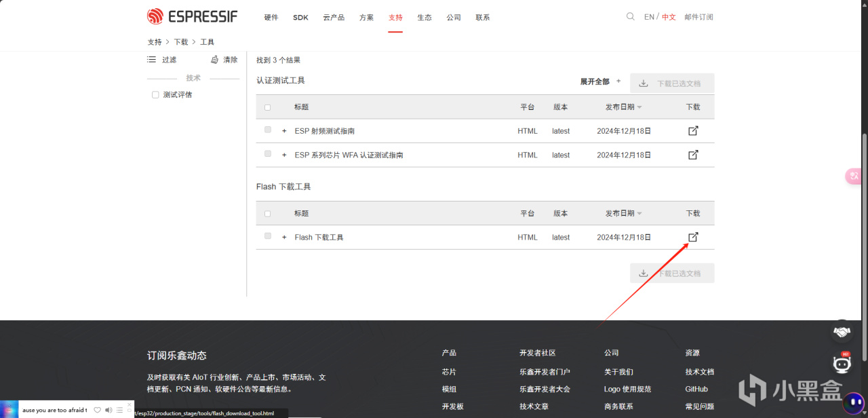Viewport: 868px width, 418px height.
Task: Open the 方案 menu
Action: pos(366,18)
